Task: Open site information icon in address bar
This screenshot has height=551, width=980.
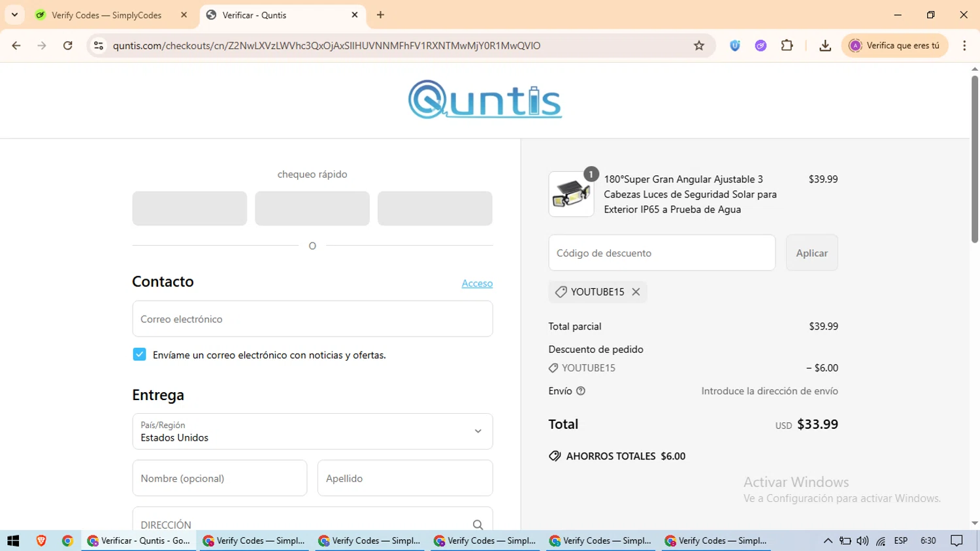Action: [99, 46]
